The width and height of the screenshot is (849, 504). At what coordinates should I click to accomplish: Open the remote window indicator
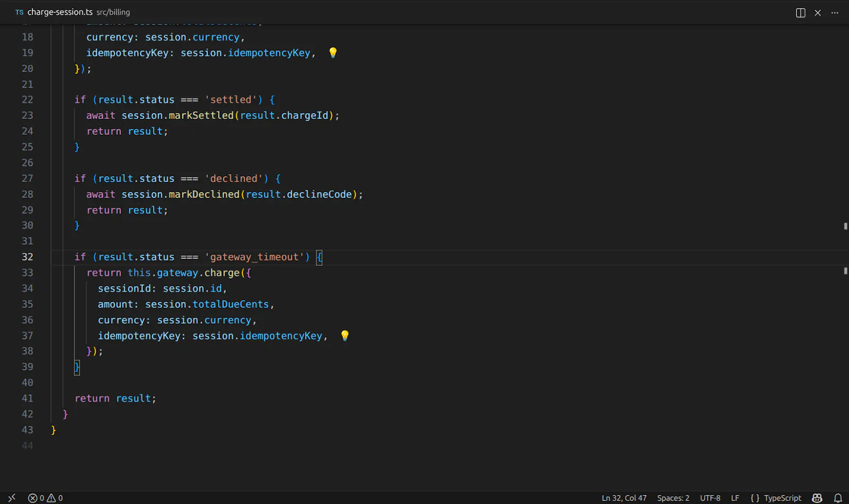coord(12,498)
